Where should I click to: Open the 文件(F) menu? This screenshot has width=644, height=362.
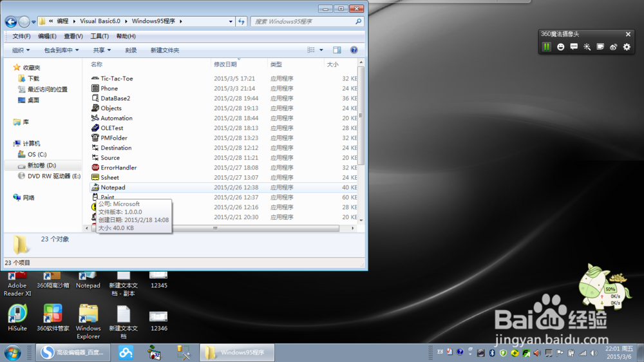pyautogui.click(x=21, y=36)
